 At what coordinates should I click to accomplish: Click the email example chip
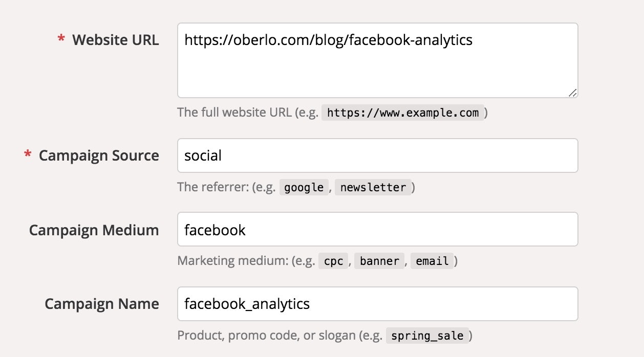[x=432, y=261]
